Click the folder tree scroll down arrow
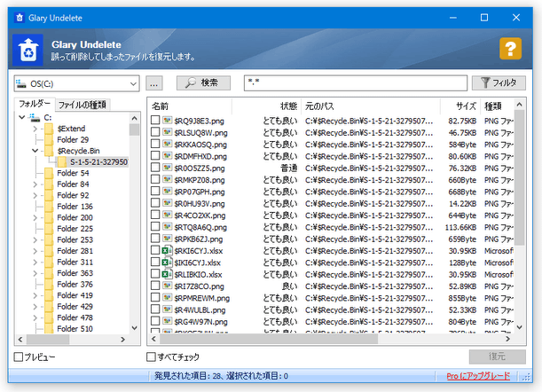Image resolution: width=542 pixels, height=392 pixels. click(135, 328)
